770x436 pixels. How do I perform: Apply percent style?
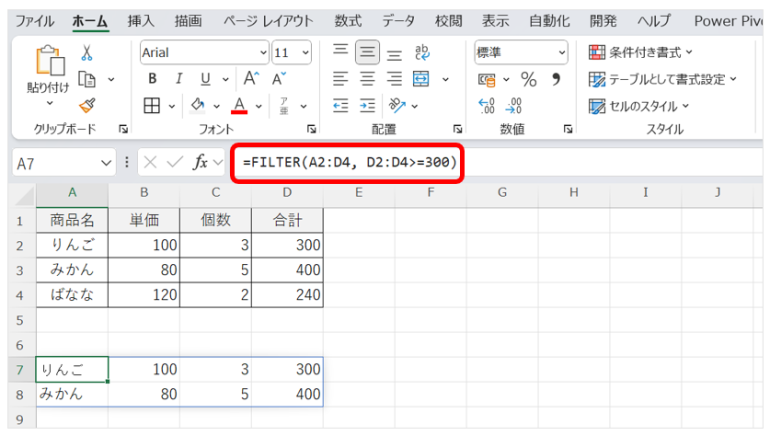[529, 79]
